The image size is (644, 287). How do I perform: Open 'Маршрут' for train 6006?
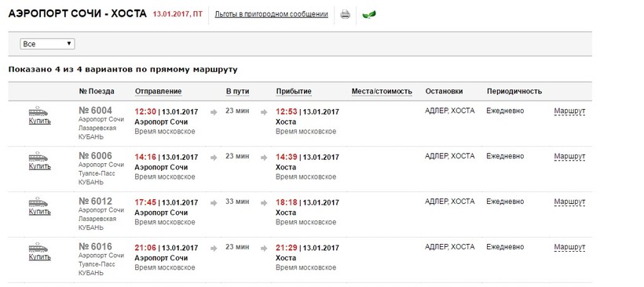click(x=569, y=157)
